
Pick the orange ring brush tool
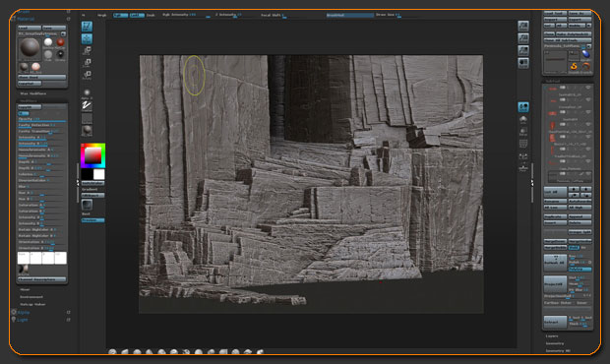tap(585, 66)
